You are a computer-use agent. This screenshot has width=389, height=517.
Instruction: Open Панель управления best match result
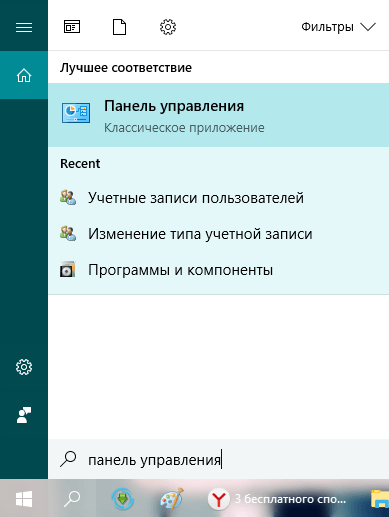218,115
